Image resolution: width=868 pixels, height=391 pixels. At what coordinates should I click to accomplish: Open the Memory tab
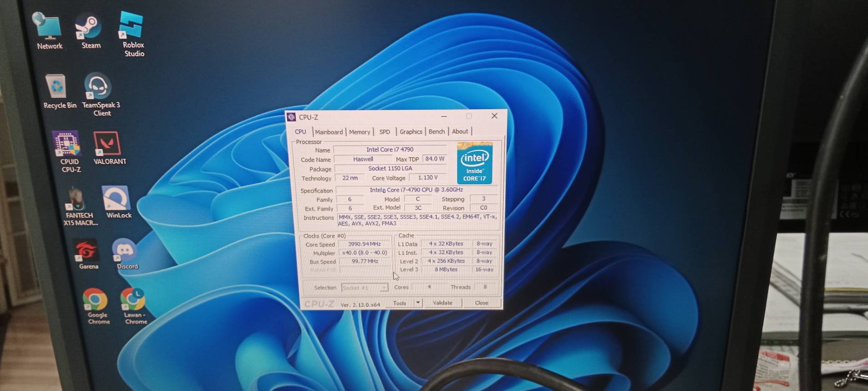coord(360,132)
